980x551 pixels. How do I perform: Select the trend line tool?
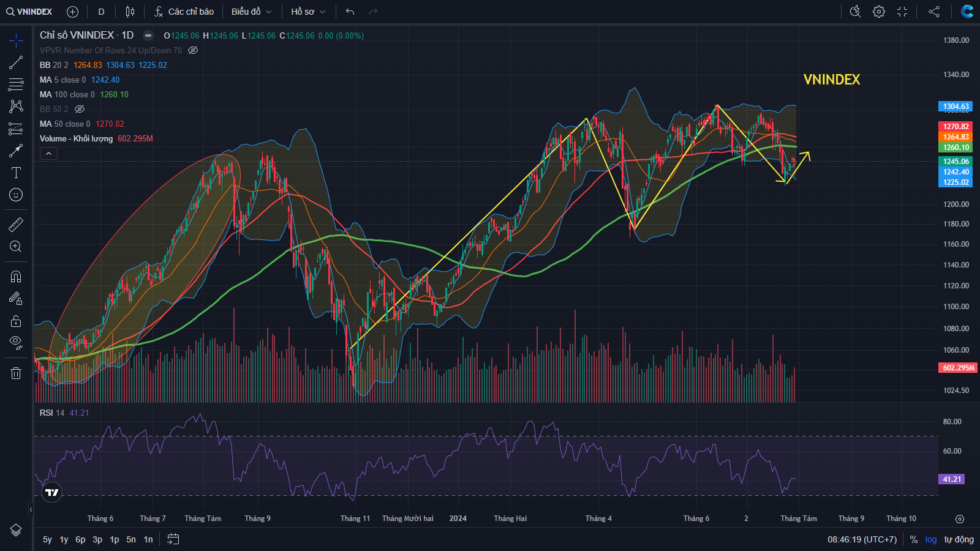[x=16, y=62]
